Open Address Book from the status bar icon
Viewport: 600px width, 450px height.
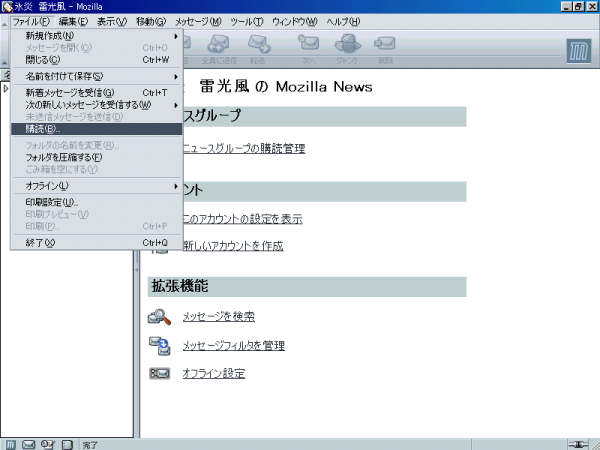pyautogui.click(x=67, y=445)
